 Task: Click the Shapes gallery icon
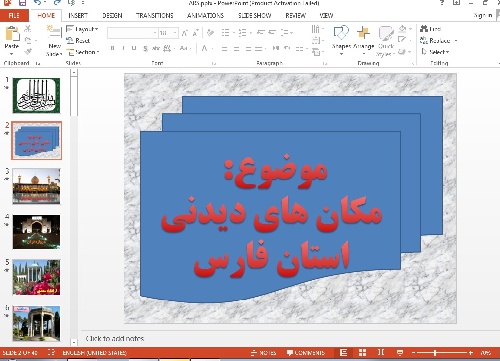(341, 33)
